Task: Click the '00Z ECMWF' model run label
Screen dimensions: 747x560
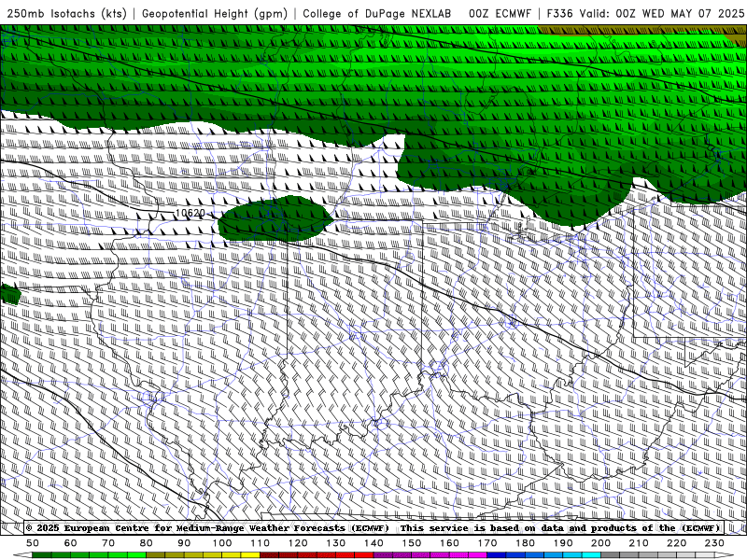Action: click(500, 13)
